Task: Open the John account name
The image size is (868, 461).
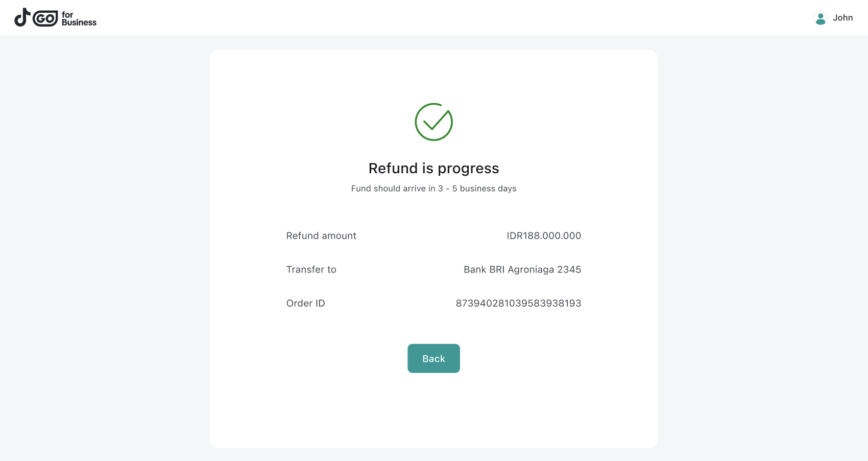Action: (842, 18)
